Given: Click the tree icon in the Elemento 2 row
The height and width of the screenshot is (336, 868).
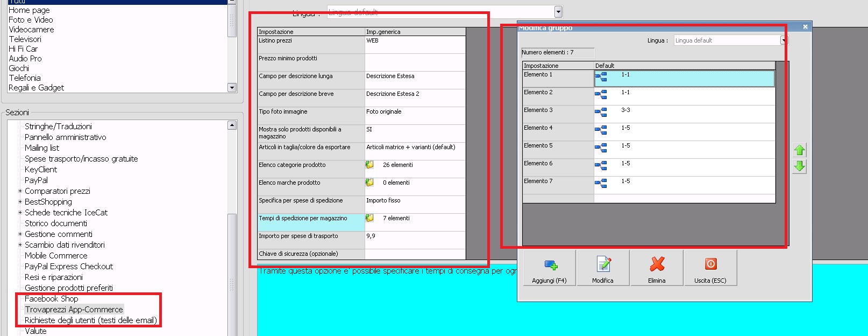Looking at the screenshot, I should pyautogui.click(x=601, y=95).
